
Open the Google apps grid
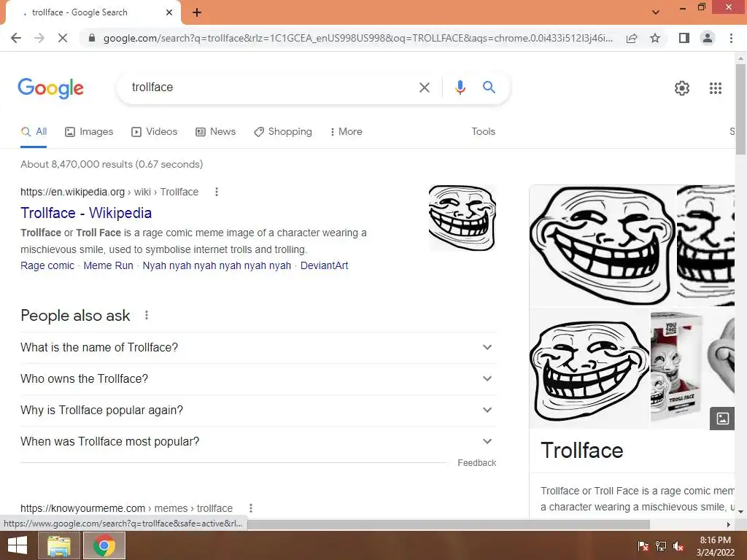716,88
